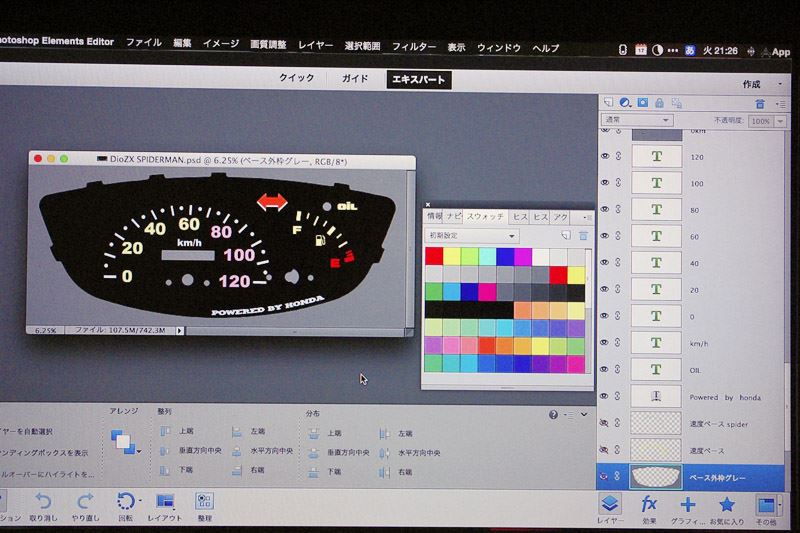The width and height of the screenshot is (800, 533).
Task: Open the Swatches panel flyout menu
Action: pyautogui.click(x=587, y=218)
